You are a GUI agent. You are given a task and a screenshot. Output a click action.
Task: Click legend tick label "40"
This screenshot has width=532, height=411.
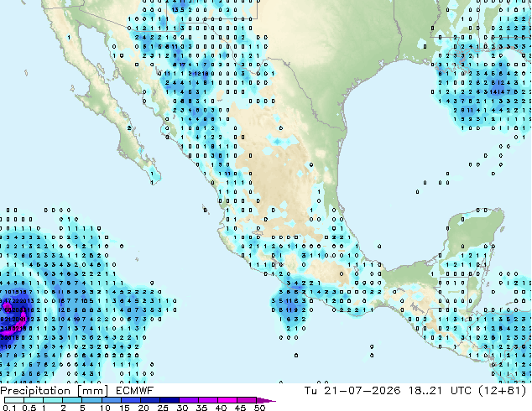(x=221, y=408)
